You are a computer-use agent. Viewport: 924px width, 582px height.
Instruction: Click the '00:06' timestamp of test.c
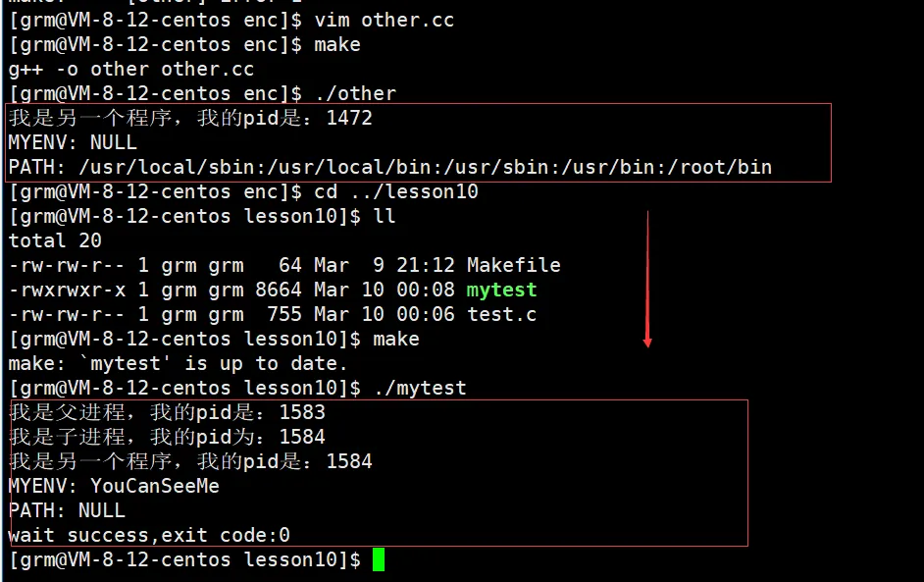[x=426, y=314]
